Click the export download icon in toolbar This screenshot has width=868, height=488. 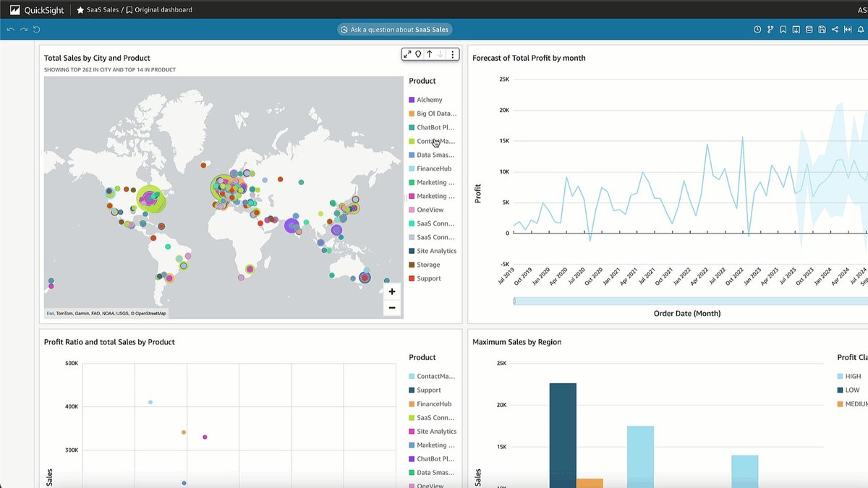(x=796, y=30)
